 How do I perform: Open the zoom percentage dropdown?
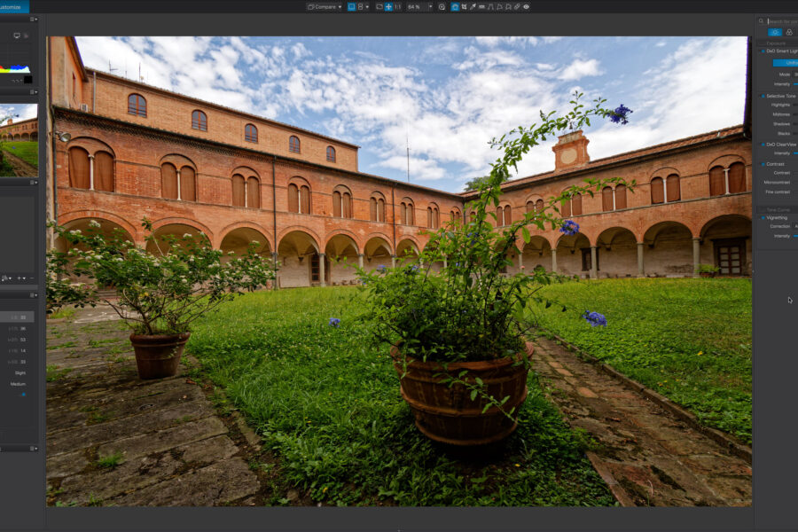point(431,6)
